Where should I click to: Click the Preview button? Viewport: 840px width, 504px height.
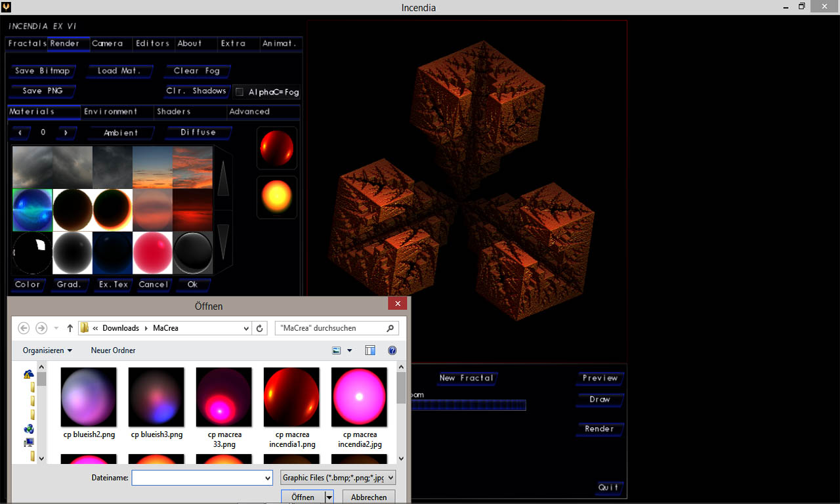tap(600, 378)
